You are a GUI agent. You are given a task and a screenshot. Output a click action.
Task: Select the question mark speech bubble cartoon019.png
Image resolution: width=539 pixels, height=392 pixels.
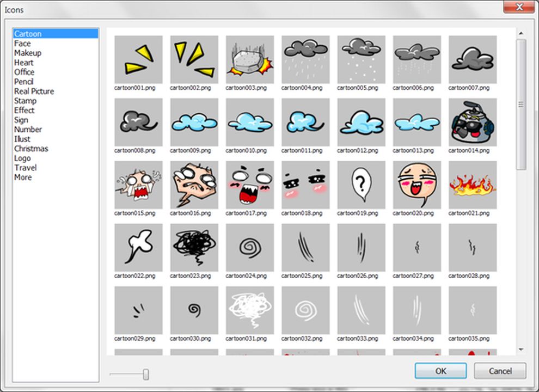point(361,184)
